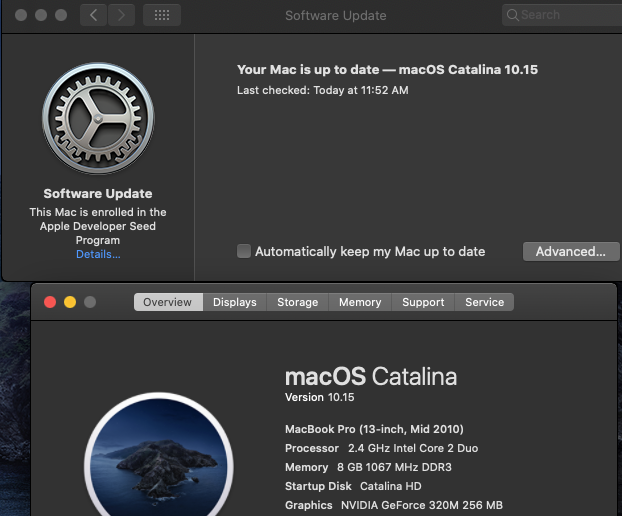The height and width of the screenshot is (516, 622).
Task: Select NVIDIA GeForce 320M 256 MB value
Action: point(422,505)
